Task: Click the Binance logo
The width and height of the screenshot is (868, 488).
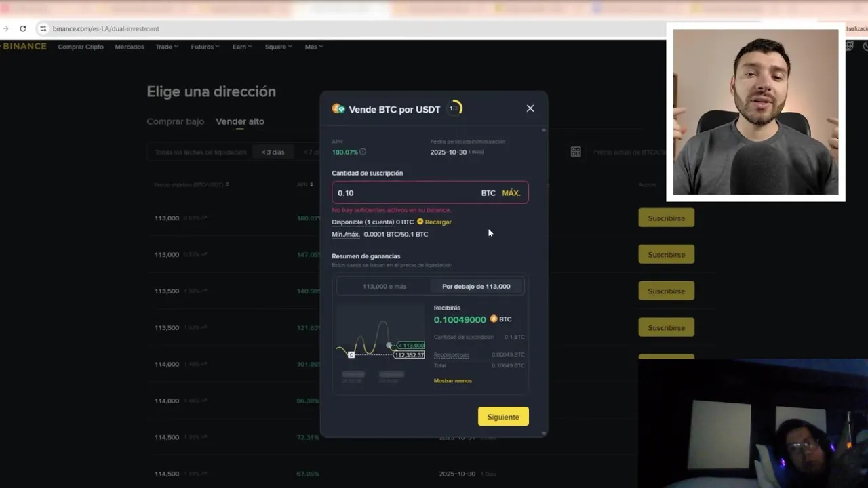Action: tap(24, 46)
